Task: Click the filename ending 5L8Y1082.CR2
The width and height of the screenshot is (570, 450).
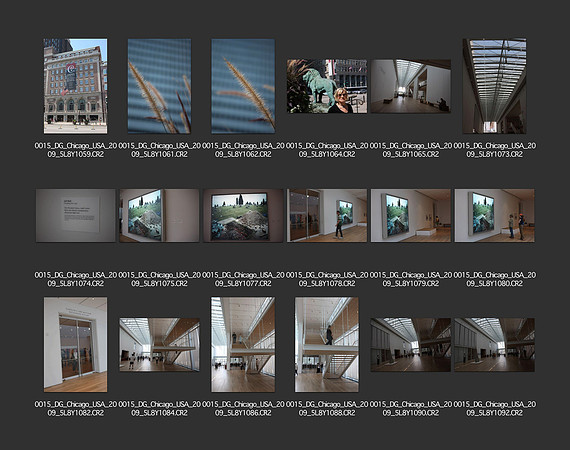Action: click(76, 409)
